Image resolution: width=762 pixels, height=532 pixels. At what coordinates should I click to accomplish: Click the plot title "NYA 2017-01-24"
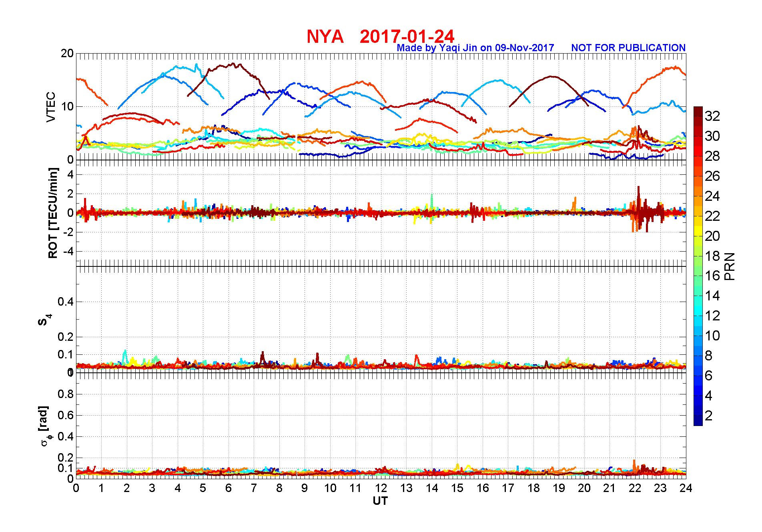point(380,36)
